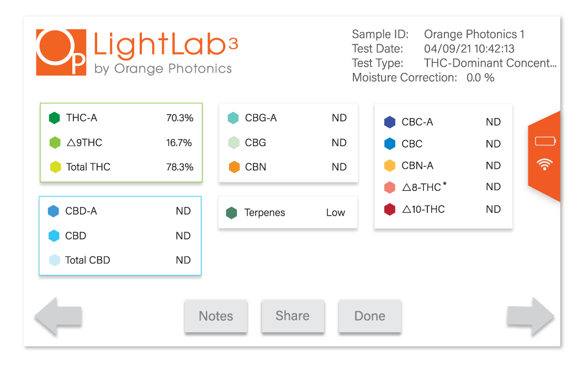Select the orange CBN hexagon icon
Image resolution: width=588 pixels, height=368 pixels.
coord(234,167)
